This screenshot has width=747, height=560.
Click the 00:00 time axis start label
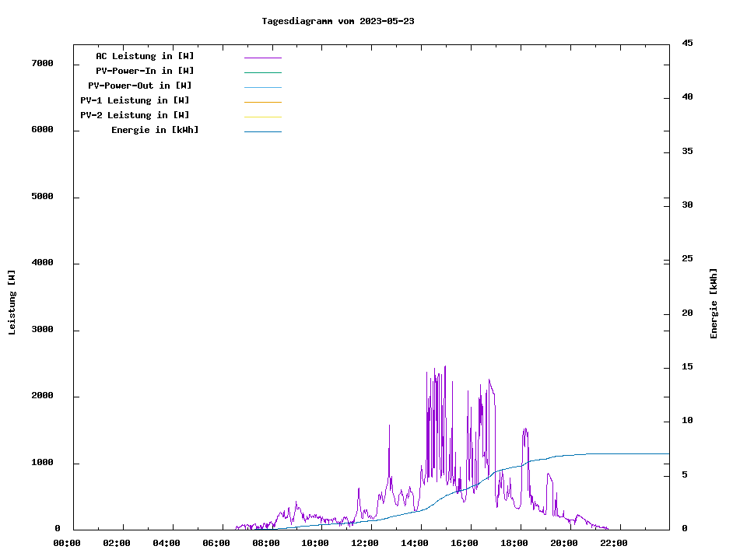tap(67, 543)
